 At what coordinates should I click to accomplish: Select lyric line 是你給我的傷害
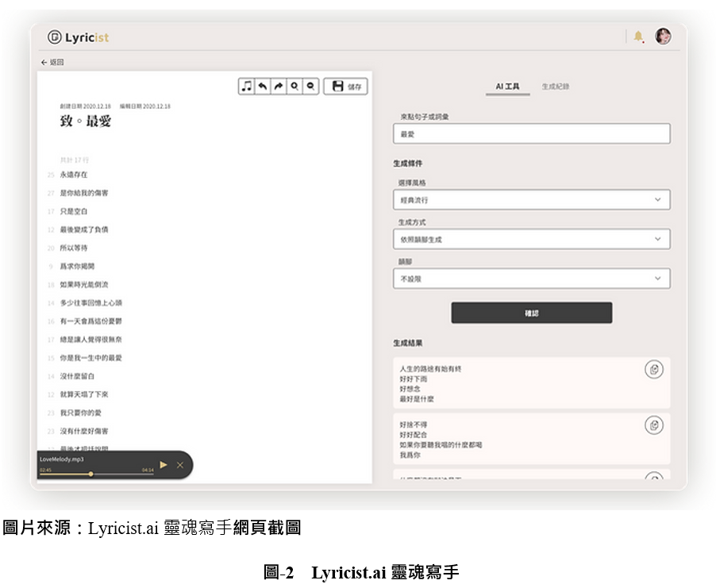click(x=84, y=193)
